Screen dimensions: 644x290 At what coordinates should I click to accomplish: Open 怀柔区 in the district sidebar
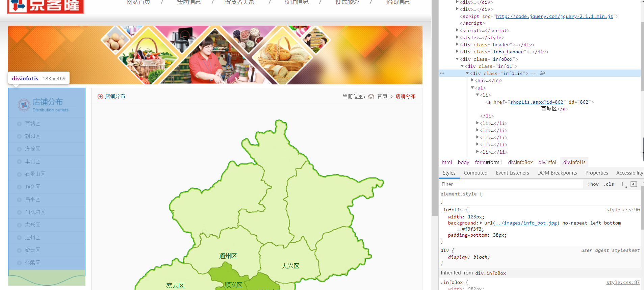pos(32,263)
